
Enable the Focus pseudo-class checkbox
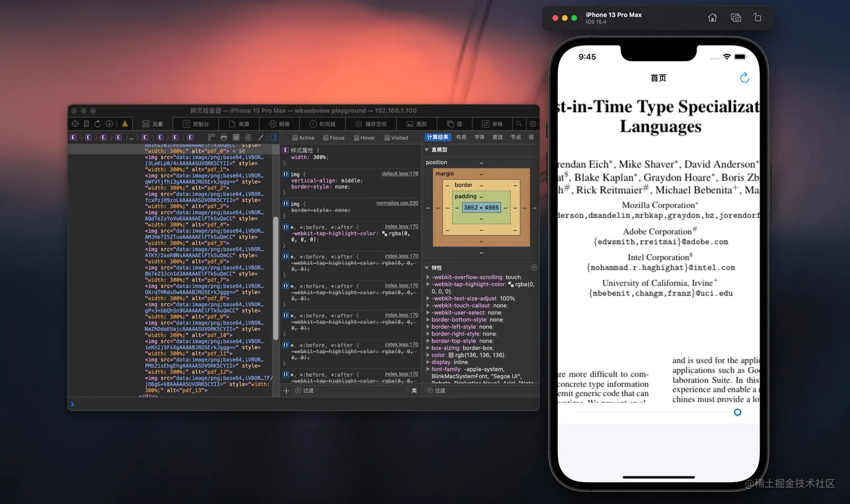point(325,138)
